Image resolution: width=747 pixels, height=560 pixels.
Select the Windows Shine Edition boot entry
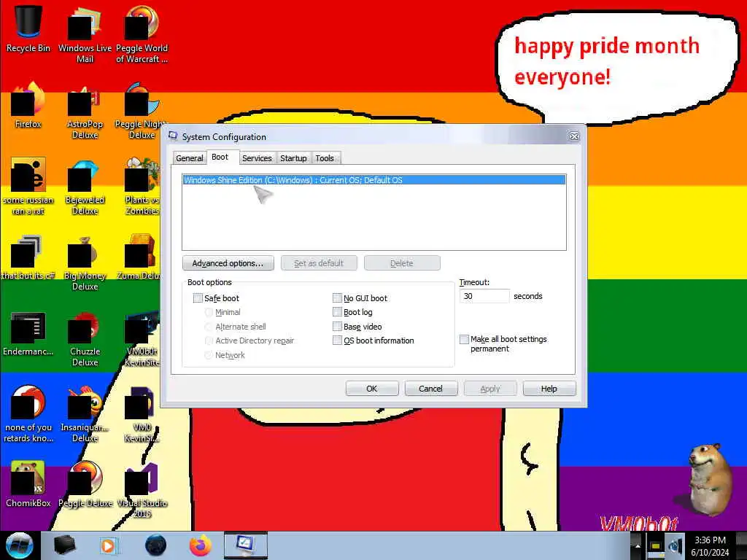[x=374, y=180]
